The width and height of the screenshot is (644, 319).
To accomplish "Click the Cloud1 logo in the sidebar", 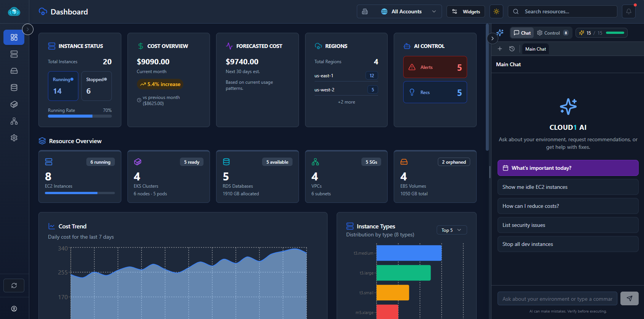I will 14,12.
